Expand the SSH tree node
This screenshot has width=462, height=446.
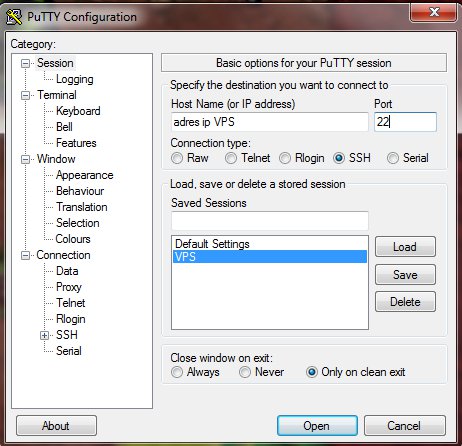click(44, 335)
